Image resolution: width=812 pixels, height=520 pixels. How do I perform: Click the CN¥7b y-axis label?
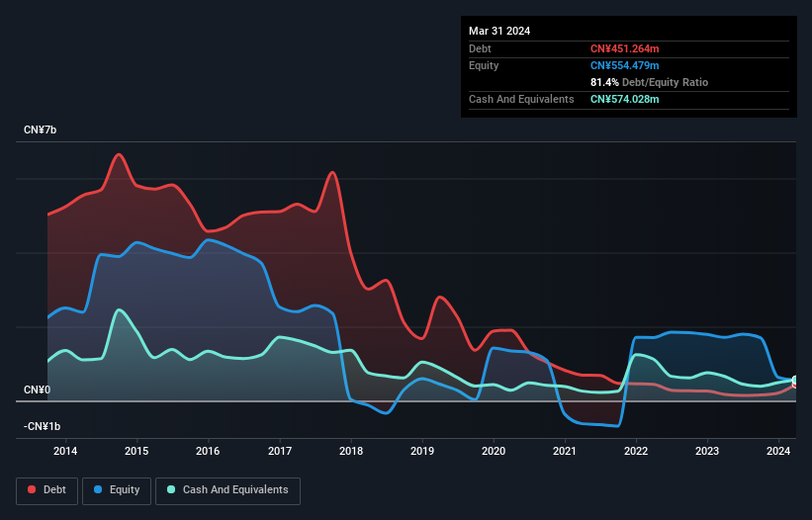pyautogui.click(x=40, y=130)
